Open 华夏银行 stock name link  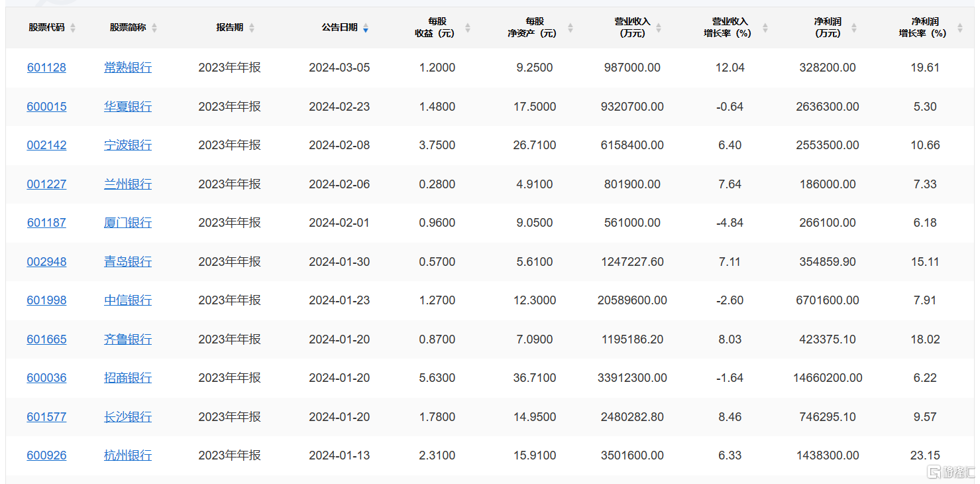tap(128, 107)
